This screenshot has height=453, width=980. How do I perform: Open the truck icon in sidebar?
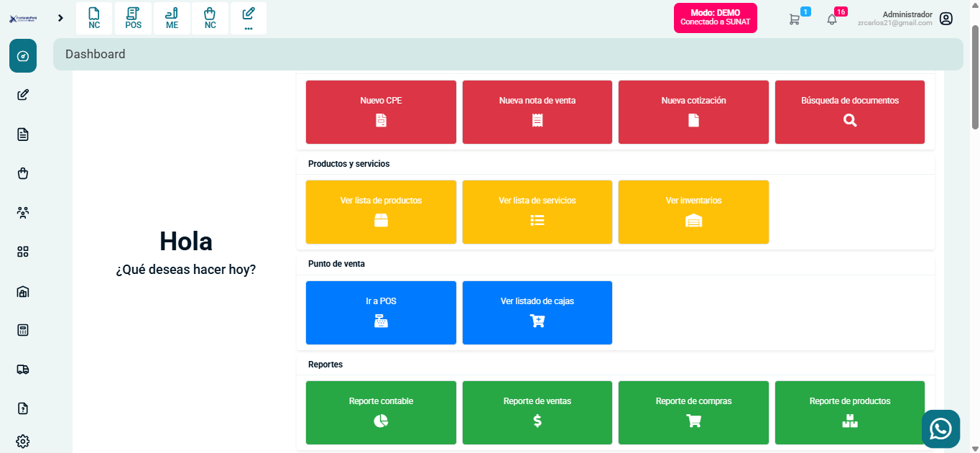pos(23,370)
